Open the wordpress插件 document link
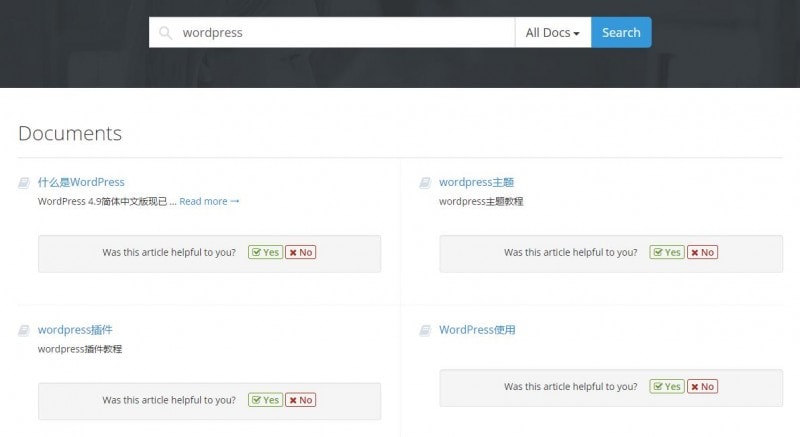 pyautogui.click(x=75, y=330)
